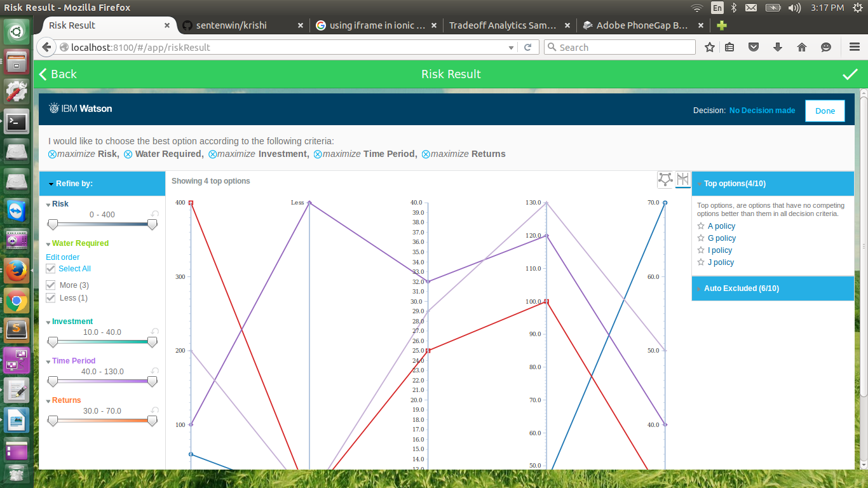Screen dimensions: 868x488
Task: Confirm with the checkmark in Risk Result header
Action: (x=850, y=74)
